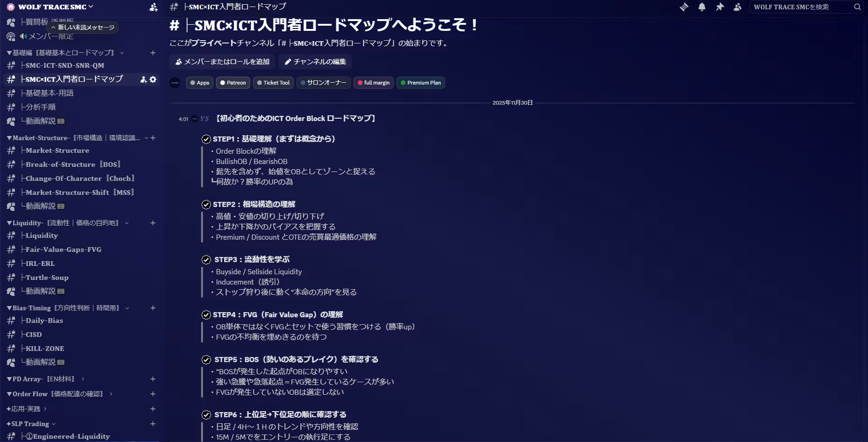Jump to 新しい未読メッセージ
This screenshot has width=868, height=442.
(x=83, y=28)
